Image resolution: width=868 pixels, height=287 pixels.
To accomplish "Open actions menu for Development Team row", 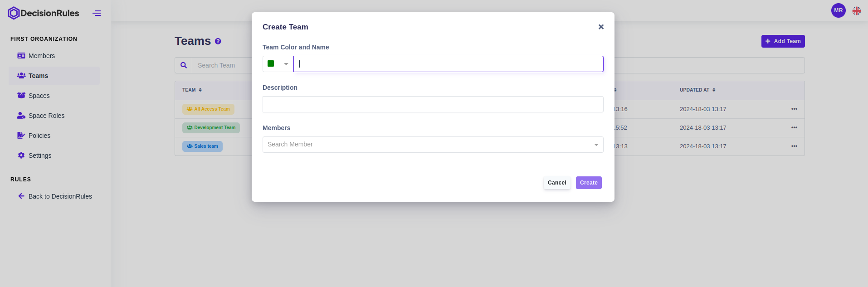I will tap(794, 127).
